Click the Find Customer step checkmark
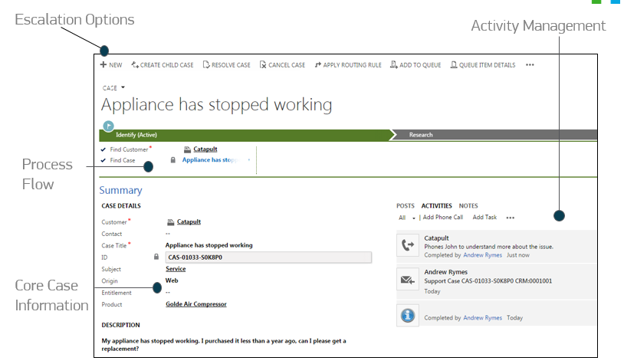Image resolution: width=624 pixels, height=364 pixels. point(103,149)
